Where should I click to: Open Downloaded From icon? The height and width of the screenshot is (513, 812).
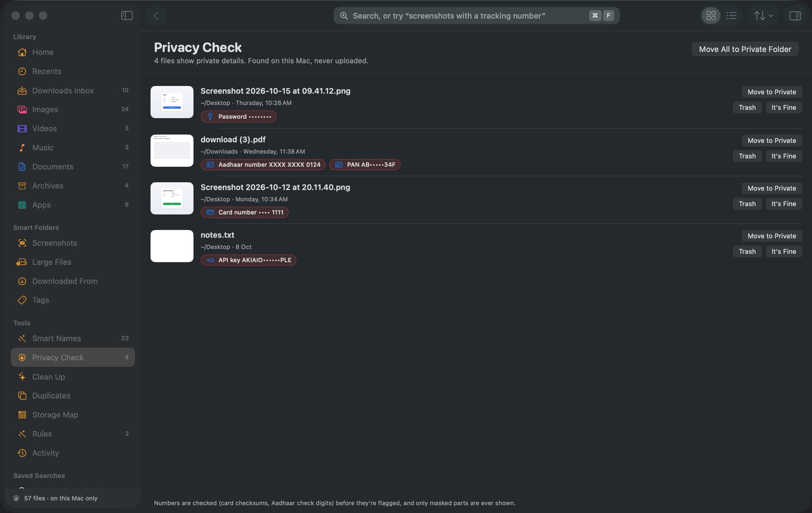(22, 281)
